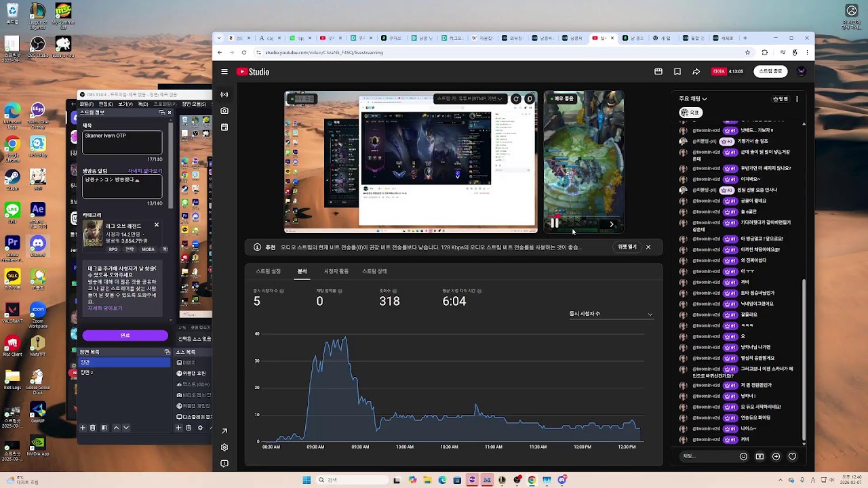Viewport: 868px width, 488px height.
Task: Remove League of Legends category in OBS
Action: pos(157,225)
